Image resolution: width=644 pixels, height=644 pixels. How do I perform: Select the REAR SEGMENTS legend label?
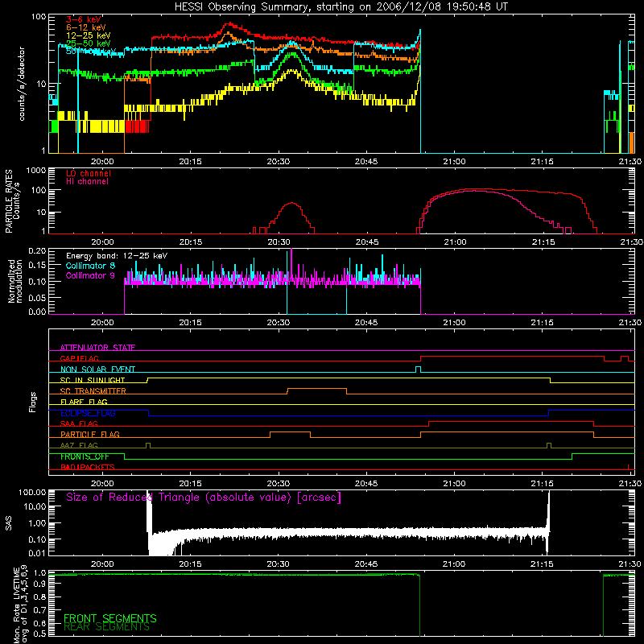click(x=106, y=627)
